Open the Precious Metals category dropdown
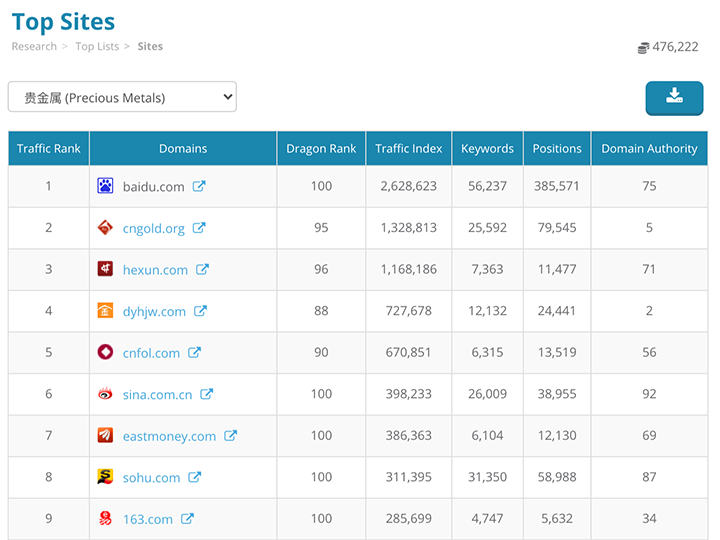Viewport: 720px width, 540px height. [x=122, y=97]
